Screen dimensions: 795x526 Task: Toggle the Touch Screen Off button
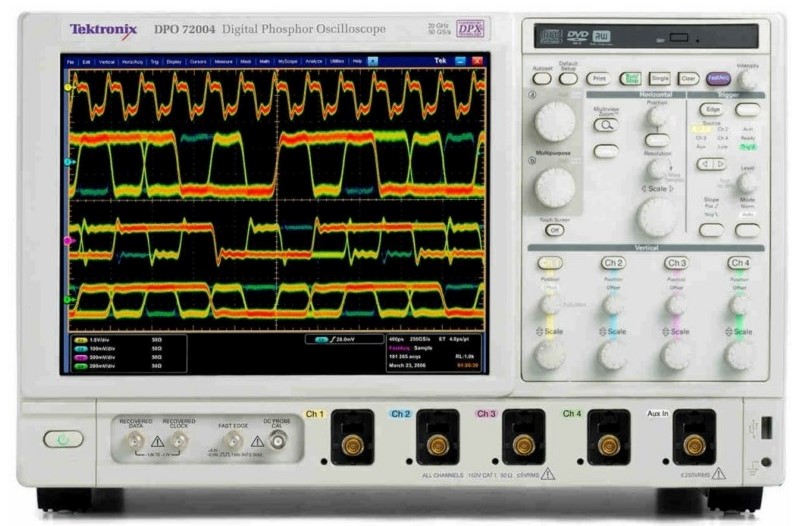[554, 230]
